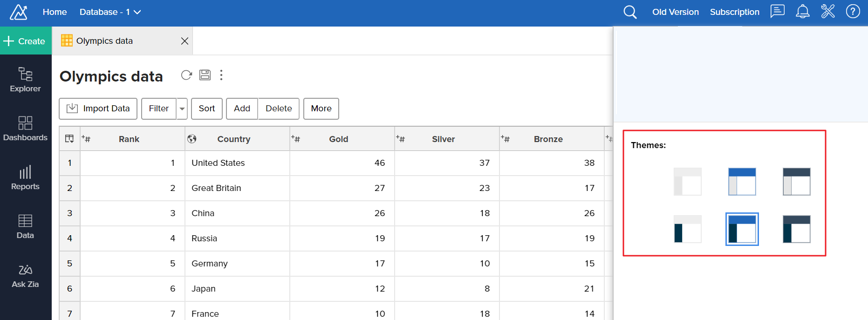Go to the Home menu
The image size is (868, 320).
pos(55,12)
